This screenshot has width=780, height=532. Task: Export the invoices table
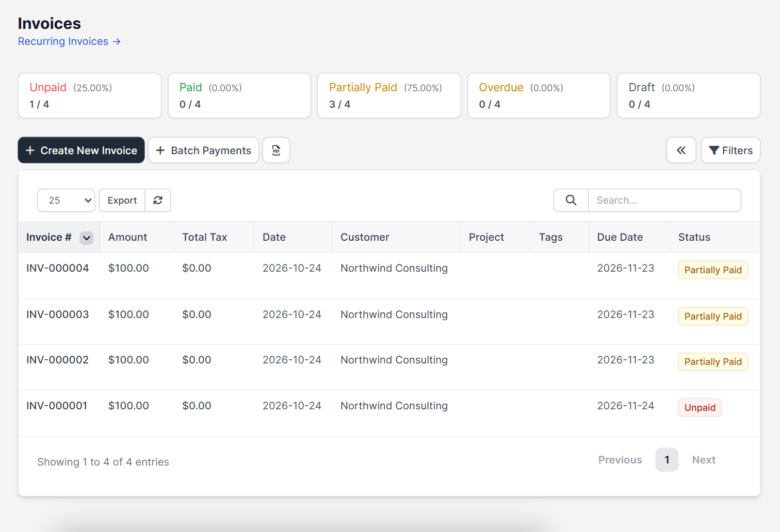122,200
